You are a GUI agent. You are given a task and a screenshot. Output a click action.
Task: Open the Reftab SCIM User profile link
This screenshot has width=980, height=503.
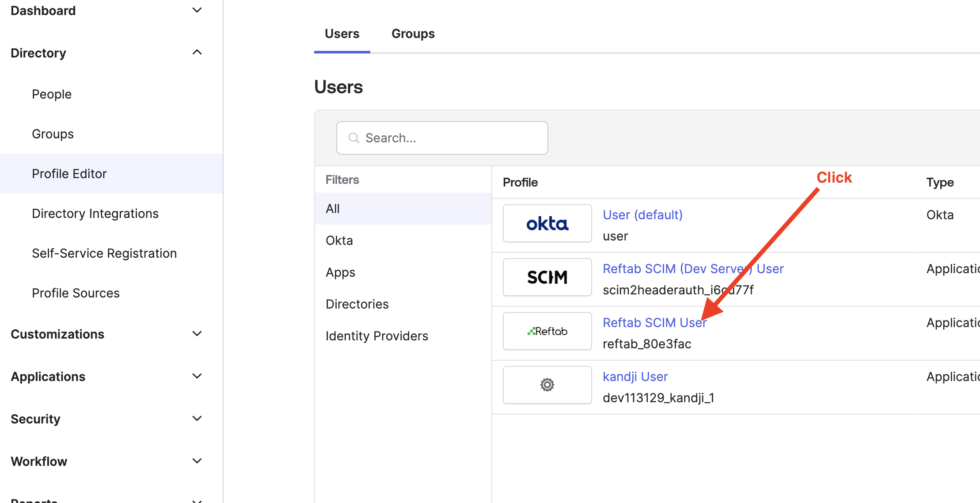(x=655, y=323)
